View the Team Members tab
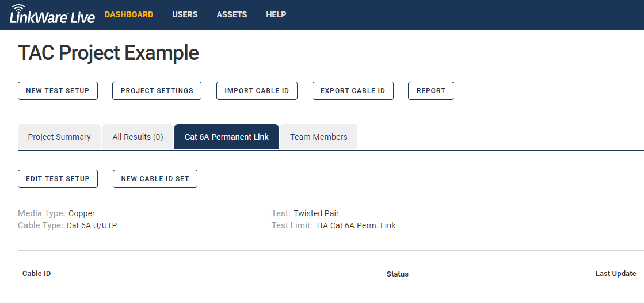This screenshot has width=644, height=303. pos(319,137)
